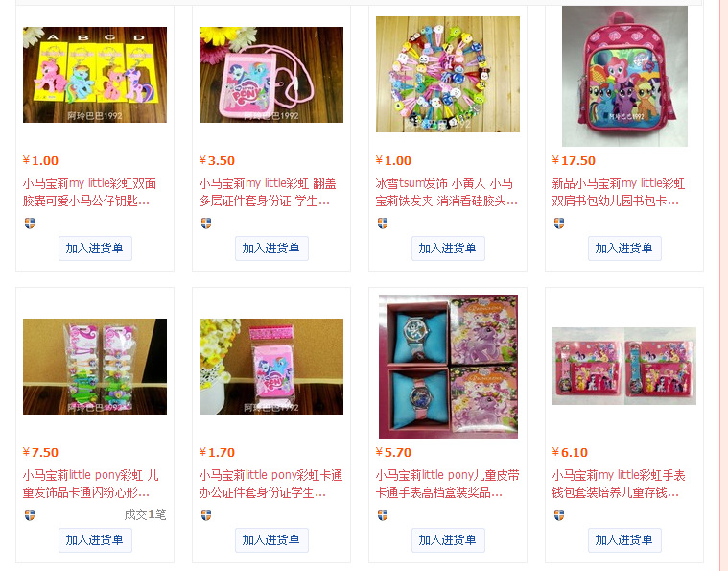Open title link of ¥1.00 tsum hair clips

click(x=446, y=192)
